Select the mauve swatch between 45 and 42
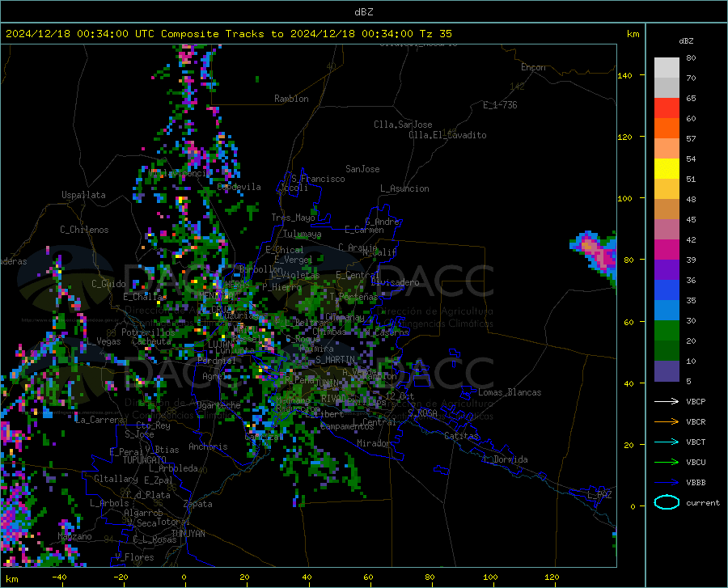The image size is (728, 588). point(667,229)
